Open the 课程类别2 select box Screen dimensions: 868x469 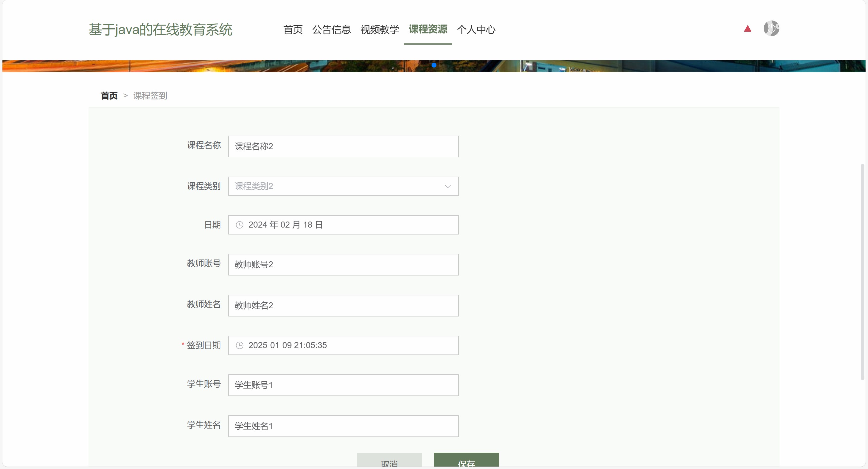[337, 186]
